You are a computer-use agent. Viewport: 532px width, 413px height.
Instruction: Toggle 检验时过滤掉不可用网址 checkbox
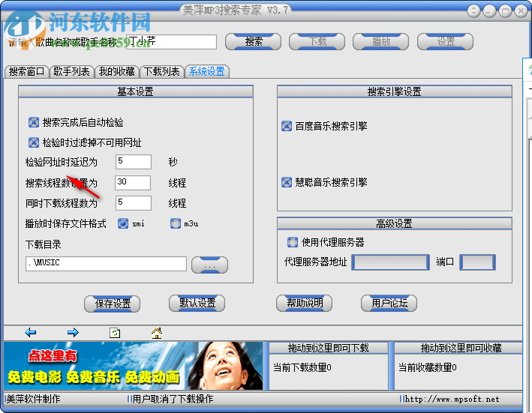(34, 142)
